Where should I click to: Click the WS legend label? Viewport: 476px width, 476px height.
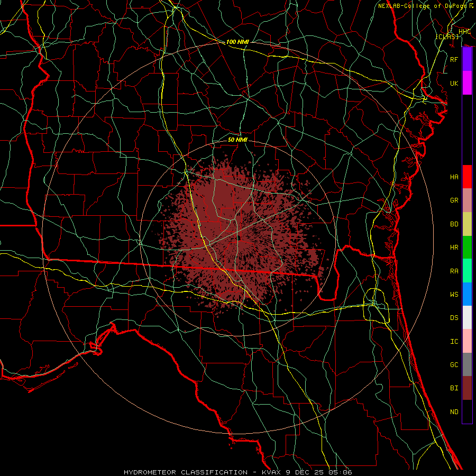[x=454, y=294]
